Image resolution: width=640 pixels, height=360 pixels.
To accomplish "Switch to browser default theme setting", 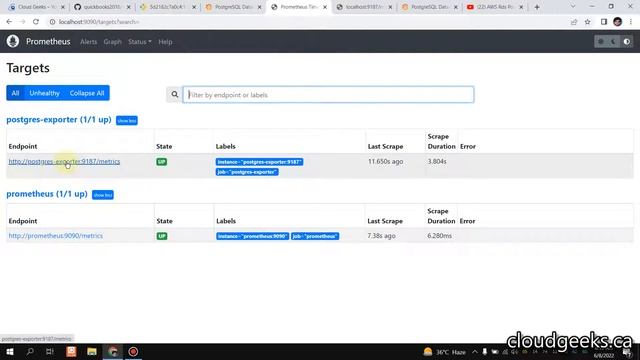I will [600, 42].
